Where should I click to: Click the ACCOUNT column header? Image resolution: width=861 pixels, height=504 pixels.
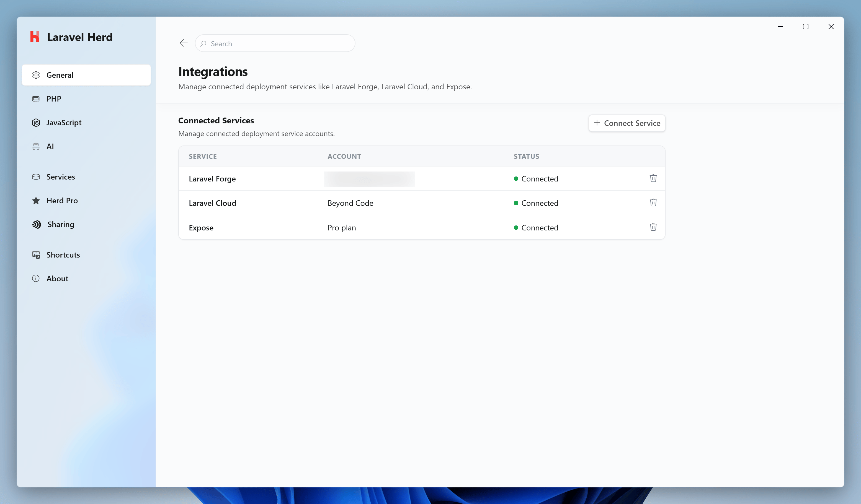click(x=344, y=156)
